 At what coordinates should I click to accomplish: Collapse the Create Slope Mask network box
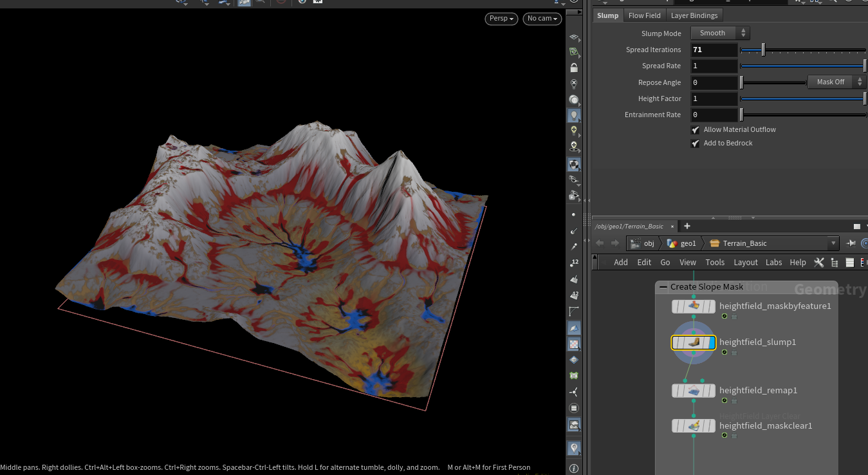(x=663, y=287)
